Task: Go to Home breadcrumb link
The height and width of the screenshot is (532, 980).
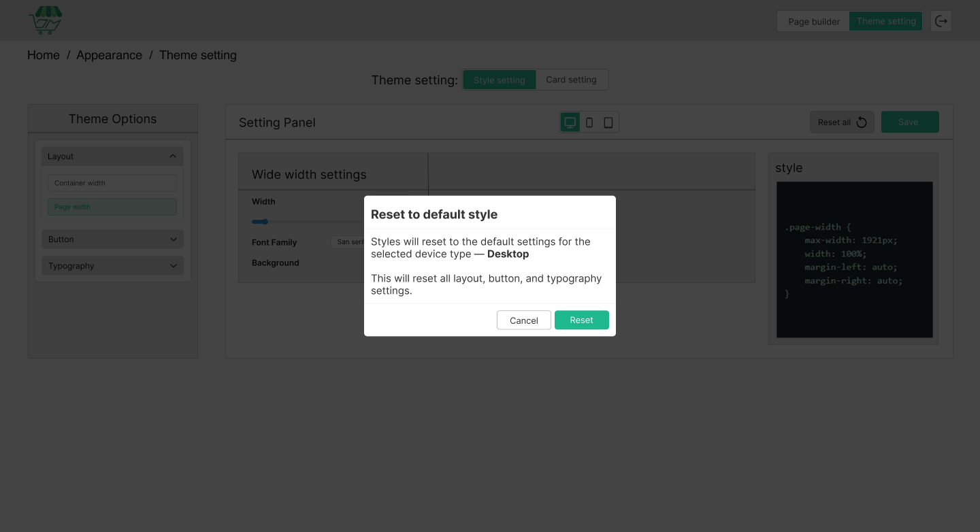Action: pos(44,55)
